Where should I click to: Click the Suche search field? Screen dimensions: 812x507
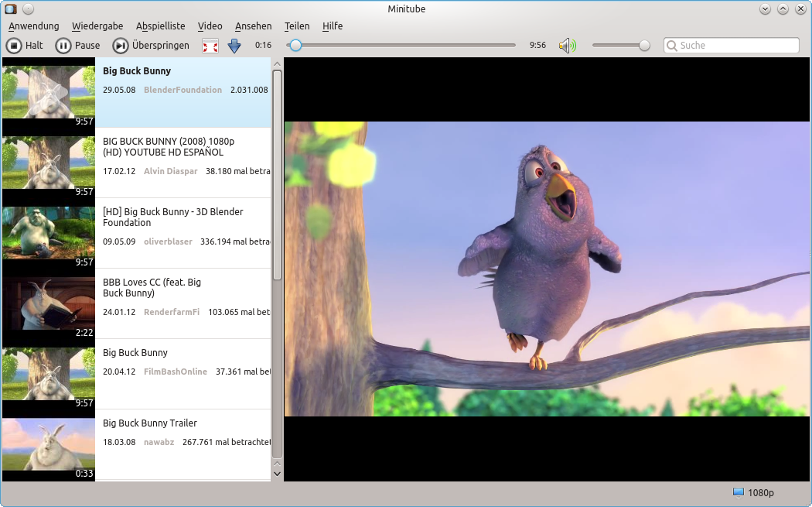pyautogui.click(x=736, y=46)
